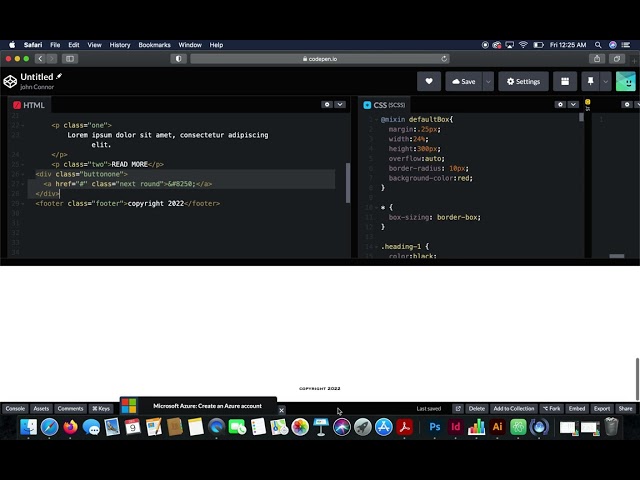This screenshot has height=480, width=640.
Task: Collapse code fold at HTML line 29
Action: coord(22,204)
